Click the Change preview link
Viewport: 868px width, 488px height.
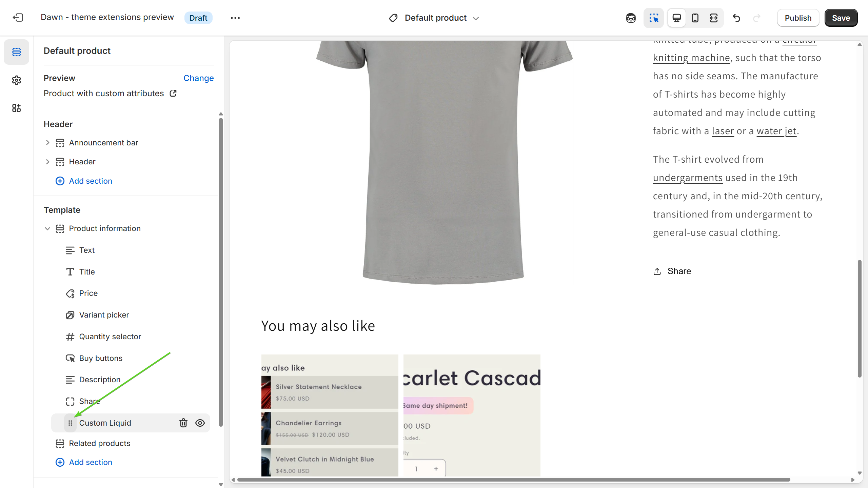pyautogui.click(x=198, y=78)
